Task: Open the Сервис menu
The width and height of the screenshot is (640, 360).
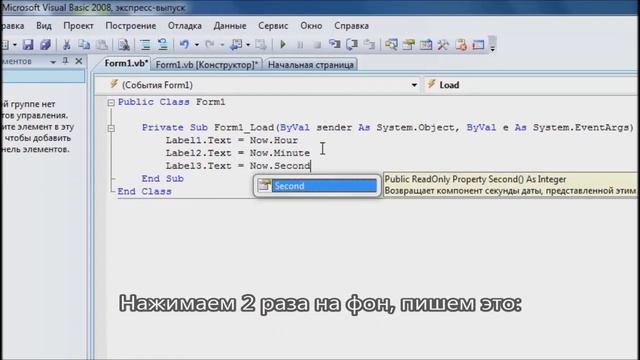Action: pos(273,26)
